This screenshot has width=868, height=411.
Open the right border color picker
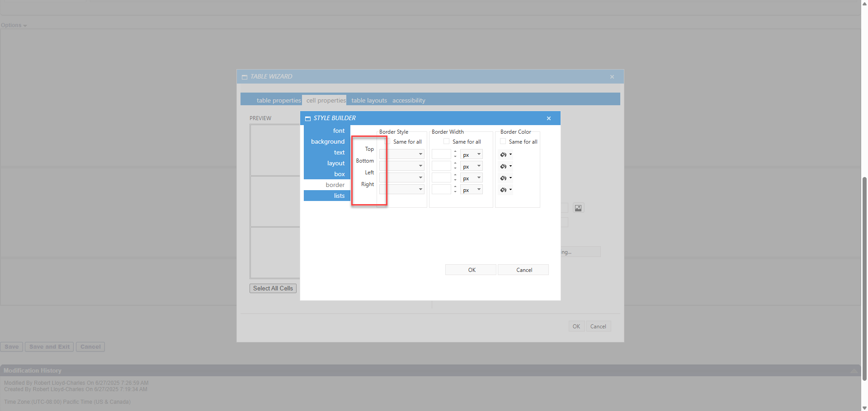[x=505, y=190]
